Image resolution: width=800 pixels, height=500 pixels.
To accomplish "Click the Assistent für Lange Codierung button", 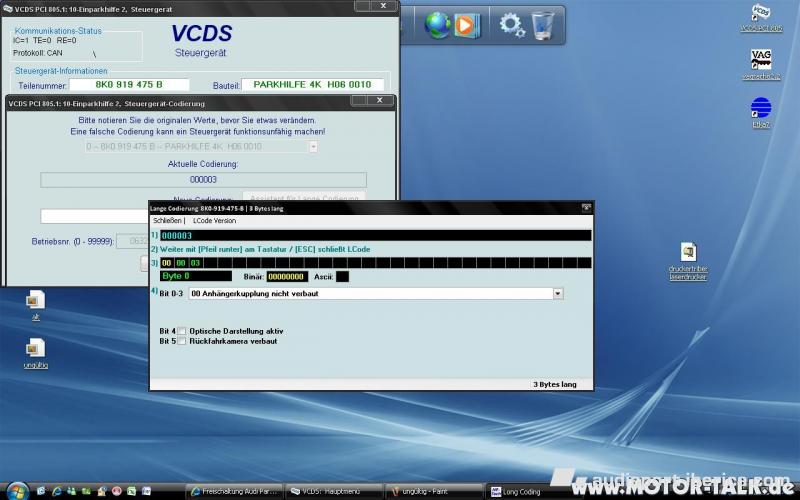I will (x=304, y=198).
